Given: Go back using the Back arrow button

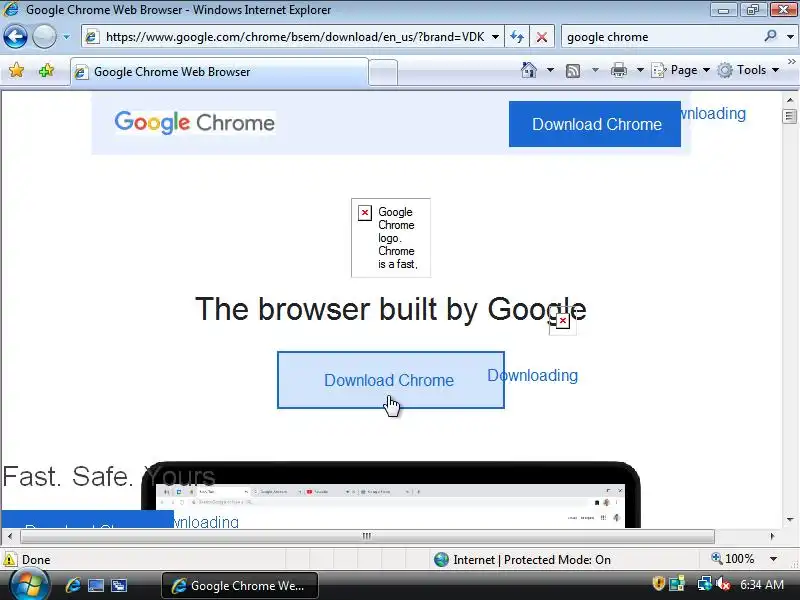Looking at the screenshot, I should (15, 37).
